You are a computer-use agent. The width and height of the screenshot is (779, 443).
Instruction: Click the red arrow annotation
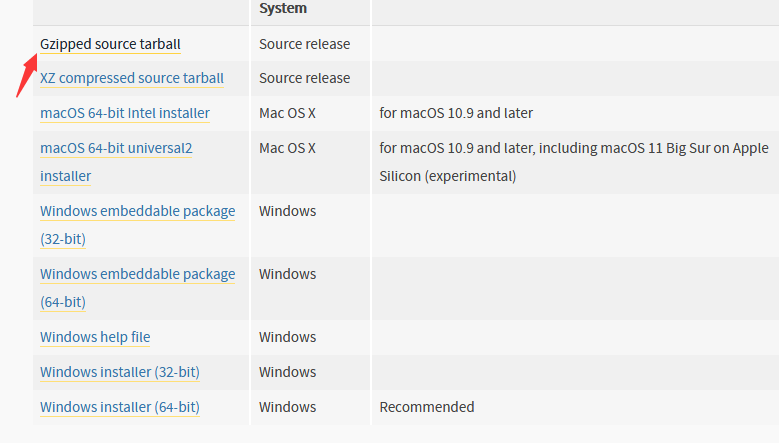click(26, 75)
